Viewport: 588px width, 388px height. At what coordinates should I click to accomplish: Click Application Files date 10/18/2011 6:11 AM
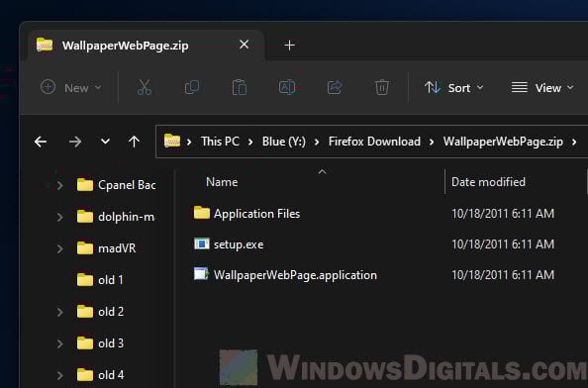[x=503, y=214]
